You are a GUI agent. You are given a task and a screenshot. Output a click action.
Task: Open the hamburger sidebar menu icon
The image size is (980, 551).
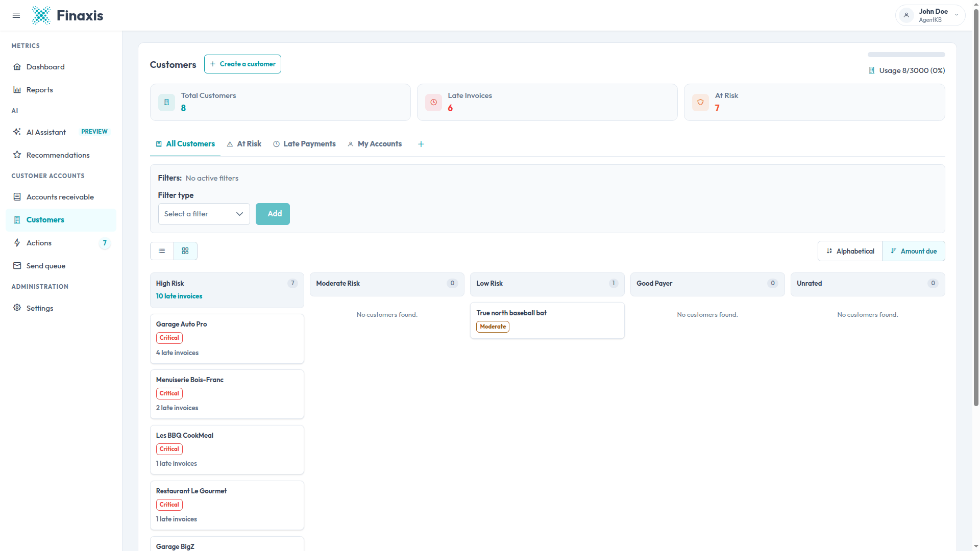[x=16, y=15]
